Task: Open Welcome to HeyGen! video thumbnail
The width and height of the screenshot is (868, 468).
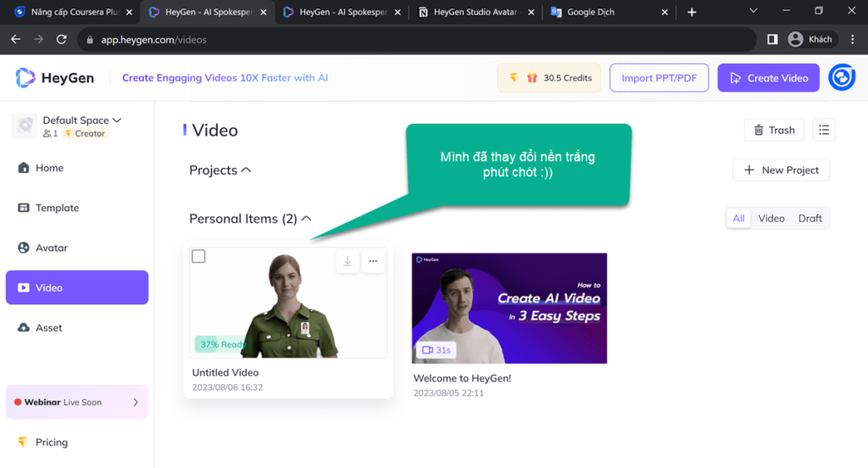Action: [509, 308]
